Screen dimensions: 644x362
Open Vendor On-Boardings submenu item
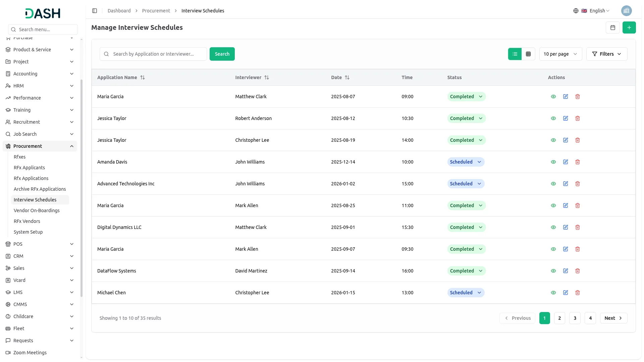37,210
